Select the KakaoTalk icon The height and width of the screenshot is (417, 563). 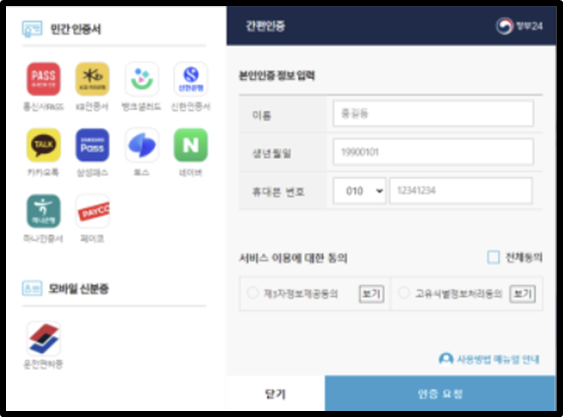[x=43, y=145]
